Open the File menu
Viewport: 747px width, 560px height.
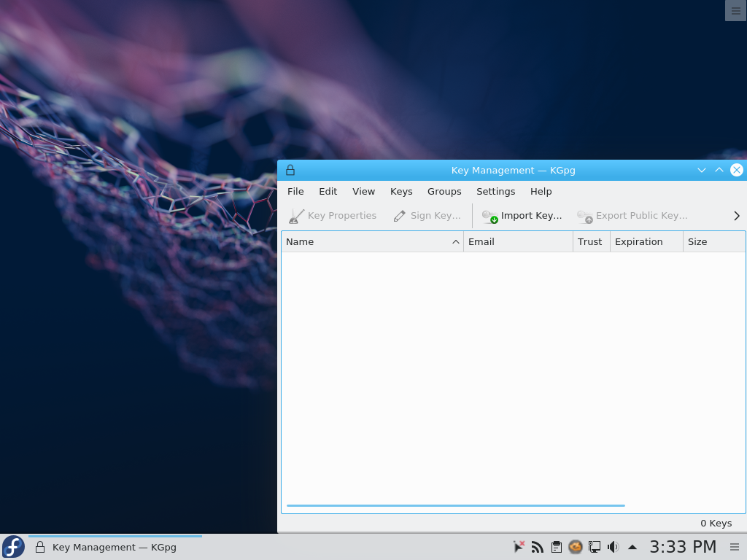(295, 192)
